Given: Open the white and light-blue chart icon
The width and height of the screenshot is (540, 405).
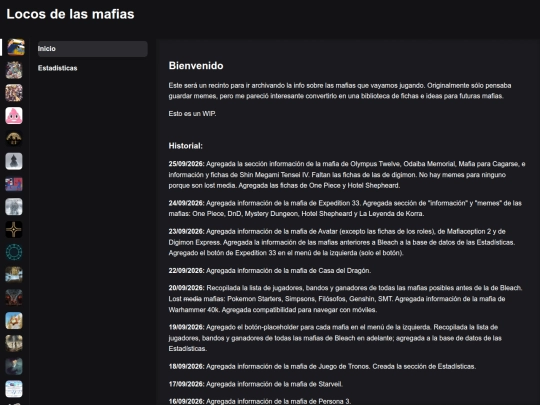Looking at the screenshot, I should coord(14,389).
